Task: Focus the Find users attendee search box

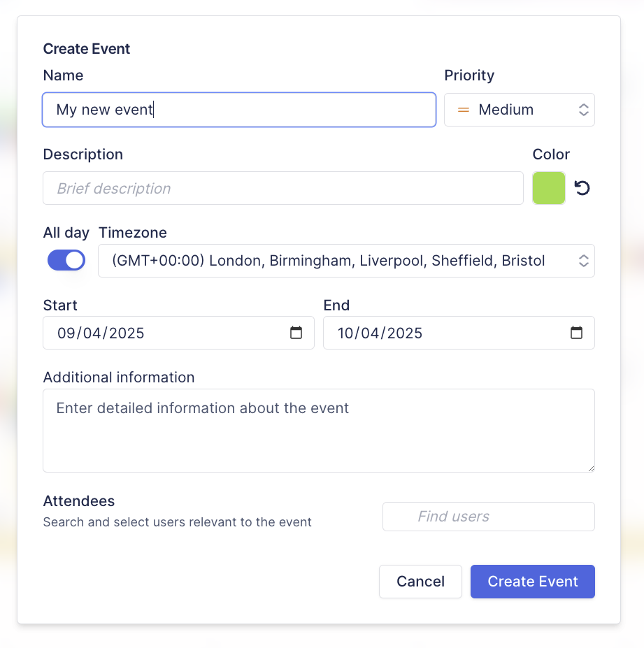Action: 489,517
